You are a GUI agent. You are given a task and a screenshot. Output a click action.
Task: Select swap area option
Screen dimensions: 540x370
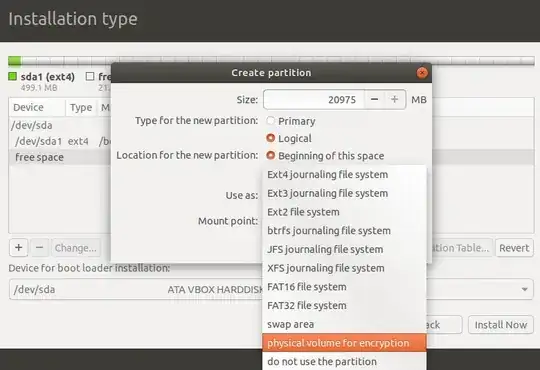point(344,324)
